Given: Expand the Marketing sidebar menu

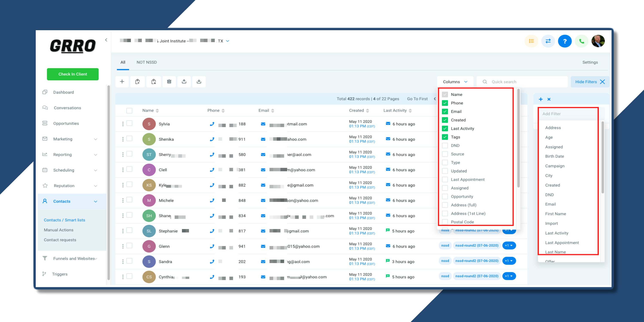Looking at the screenshot, I should point(96,139).
